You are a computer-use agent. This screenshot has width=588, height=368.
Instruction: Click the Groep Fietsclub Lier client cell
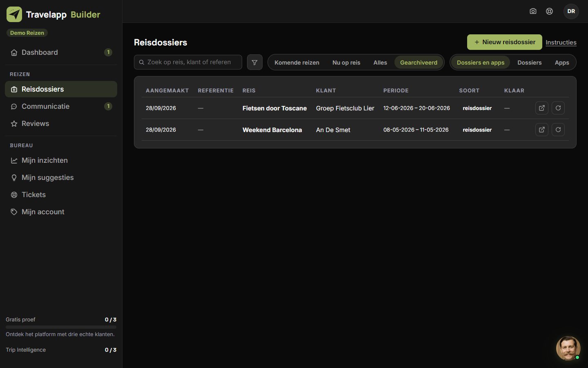point(345,108)
